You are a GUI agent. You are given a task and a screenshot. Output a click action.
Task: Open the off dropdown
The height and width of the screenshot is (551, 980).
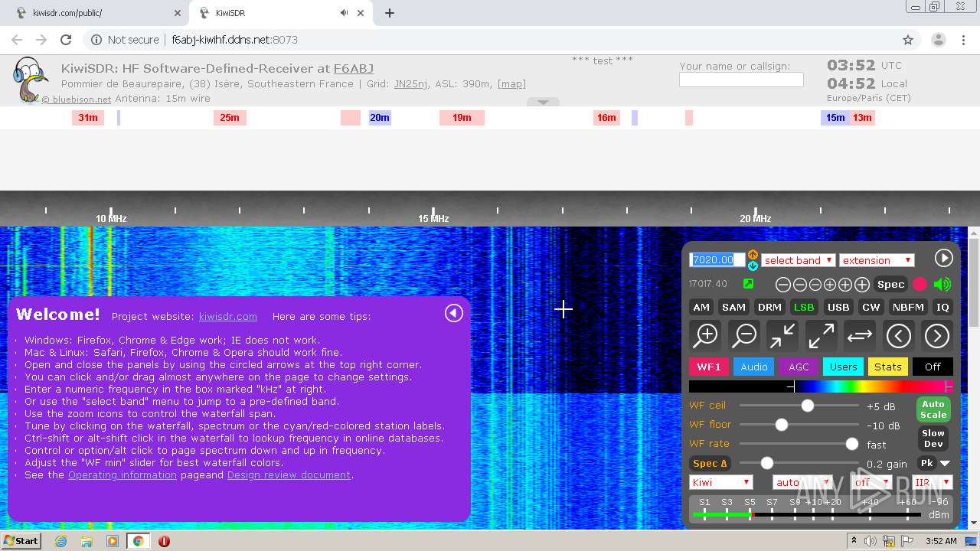click(873, 482)
